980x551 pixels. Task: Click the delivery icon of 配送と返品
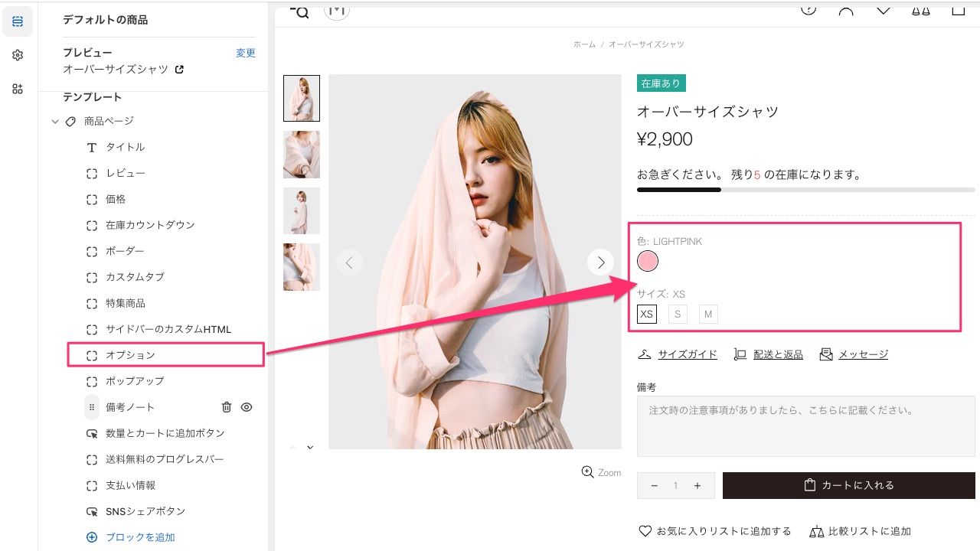(x=740, y=354)
